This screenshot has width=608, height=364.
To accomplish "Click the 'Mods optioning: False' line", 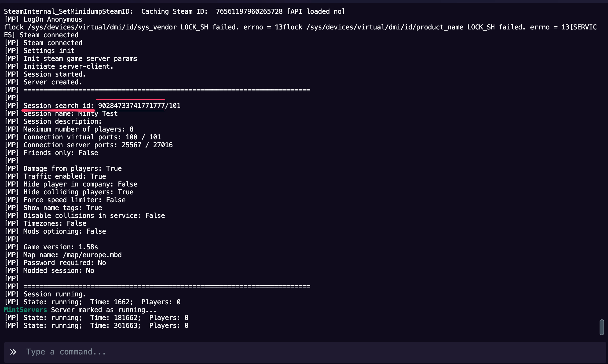I will pyautogui.click(x=65, y=231).
